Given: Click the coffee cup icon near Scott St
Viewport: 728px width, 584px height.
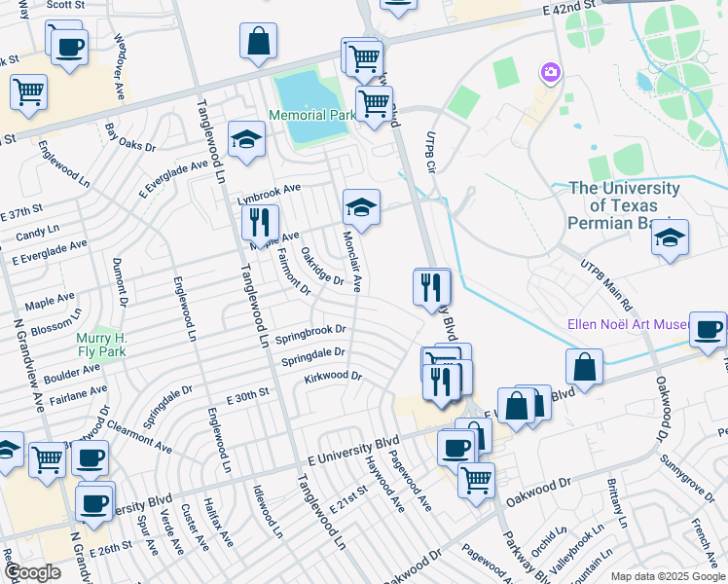Looking at the screenshot, I should pos(69,47).
